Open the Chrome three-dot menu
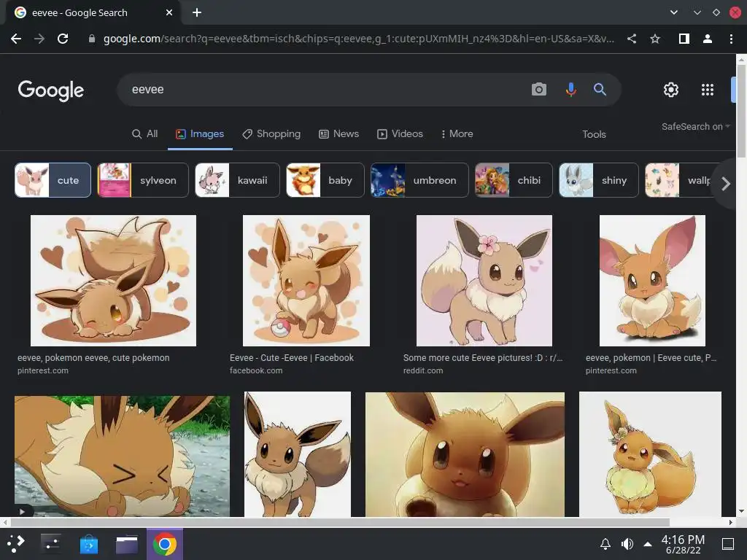747x560 pixels. point(731,39)
